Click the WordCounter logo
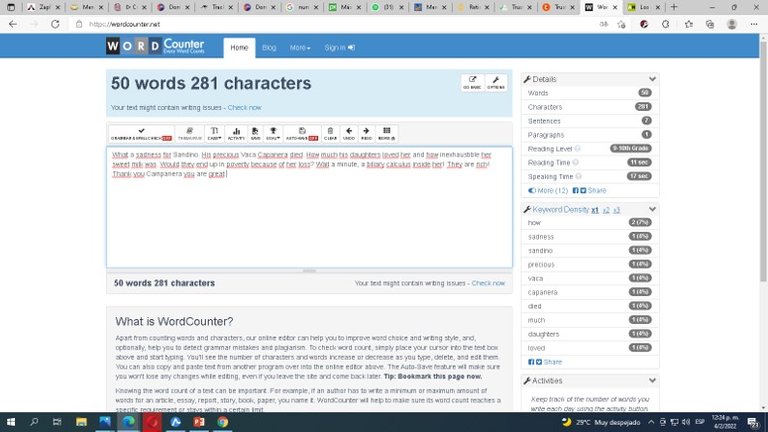 point(155,46)
